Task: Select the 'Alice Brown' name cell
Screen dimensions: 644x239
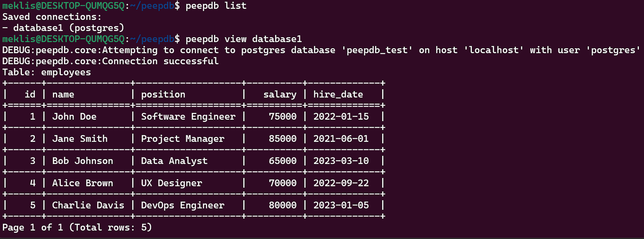Action: point(83,183)
